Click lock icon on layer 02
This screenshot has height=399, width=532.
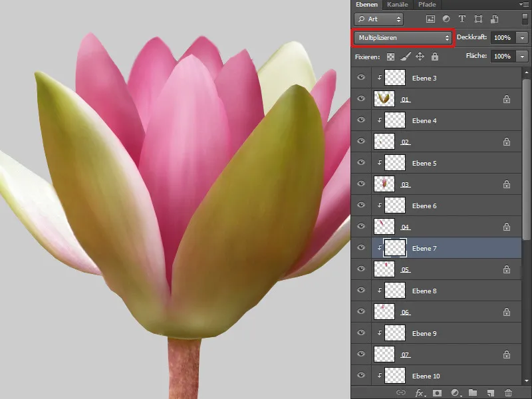(507, 142)
